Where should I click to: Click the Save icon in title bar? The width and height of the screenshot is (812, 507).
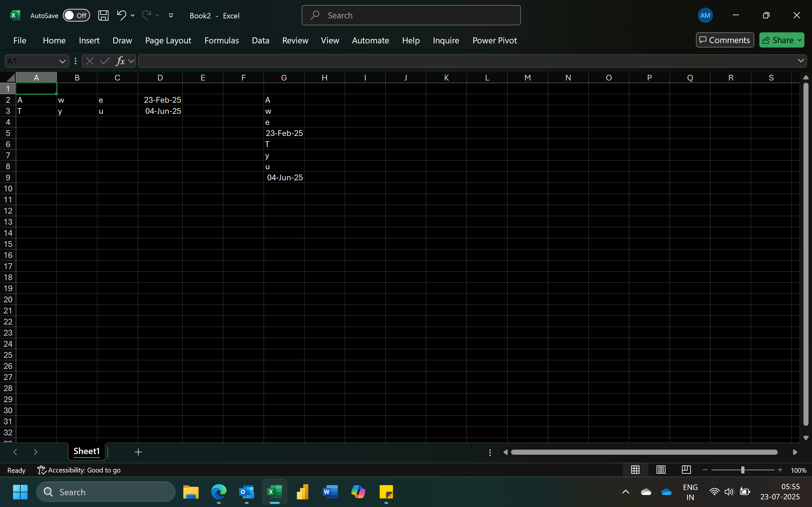click(103, 16)
